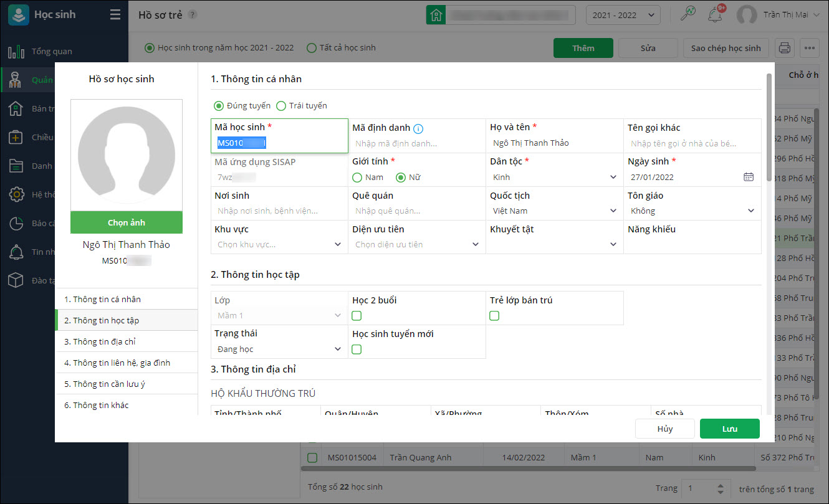Viewport: 829px width, 504px height.
Task: Click the Họ và tên input field
Action: 553,143
